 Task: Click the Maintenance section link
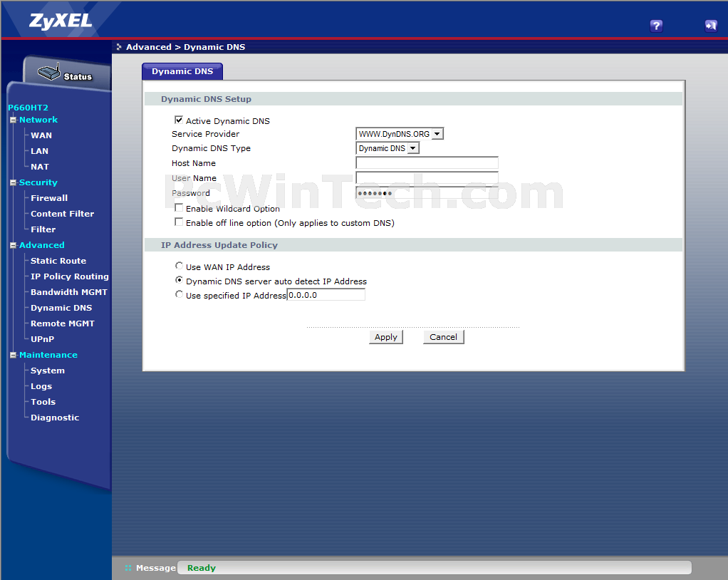(48, 355)
